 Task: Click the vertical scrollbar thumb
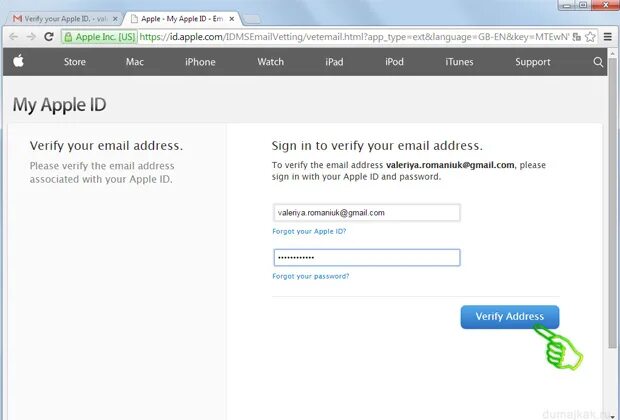[612, 202]
